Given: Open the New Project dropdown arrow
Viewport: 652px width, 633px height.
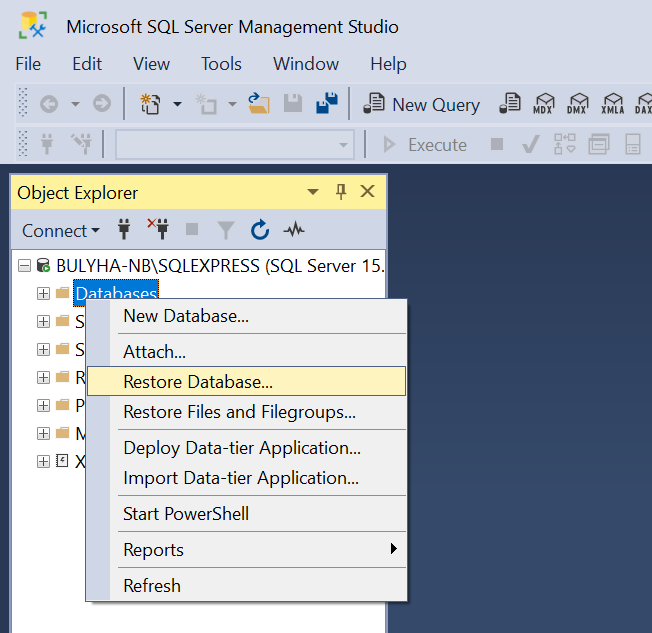Looking at the screenshot, I should 178,104.
